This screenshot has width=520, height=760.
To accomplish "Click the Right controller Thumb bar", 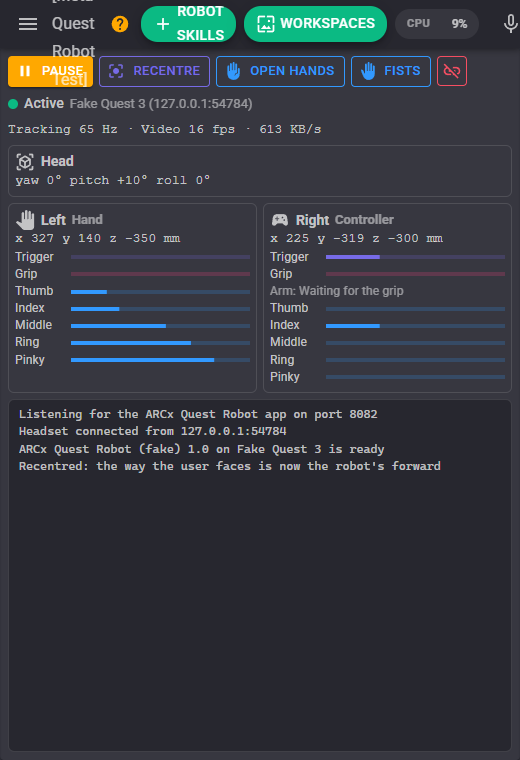I will coord(415,309).
